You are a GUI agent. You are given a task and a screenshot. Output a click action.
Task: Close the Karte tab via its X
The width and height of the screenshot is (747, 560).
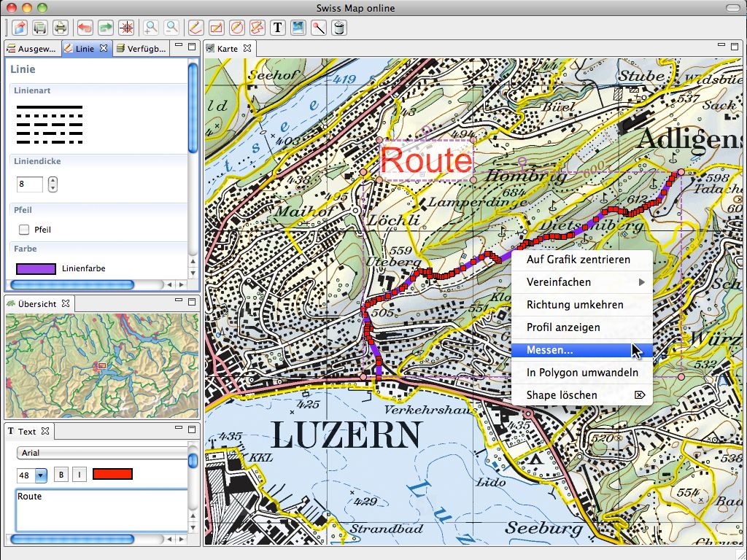tap(247, 48)
